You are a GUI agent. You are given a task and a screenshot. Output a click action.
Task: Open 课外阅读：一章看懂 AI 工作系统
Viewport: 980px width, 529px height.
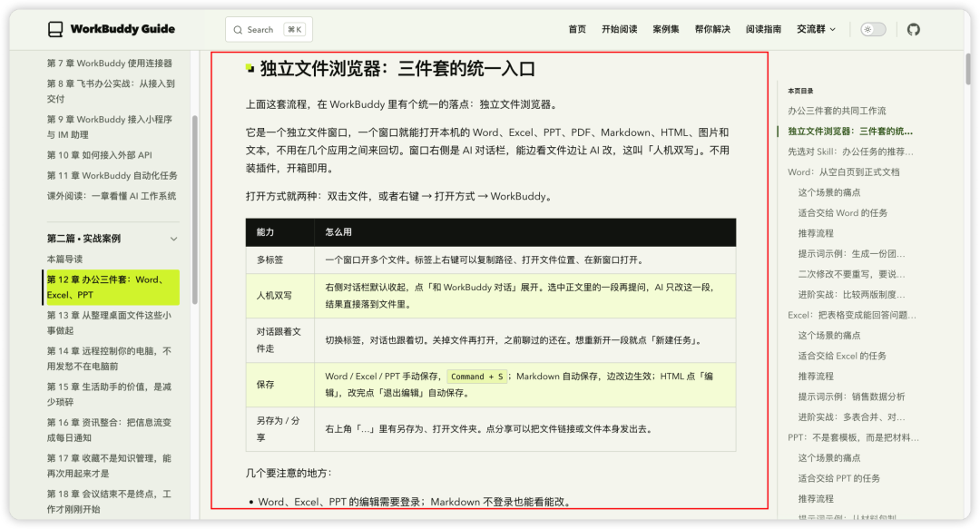[112, 196]
